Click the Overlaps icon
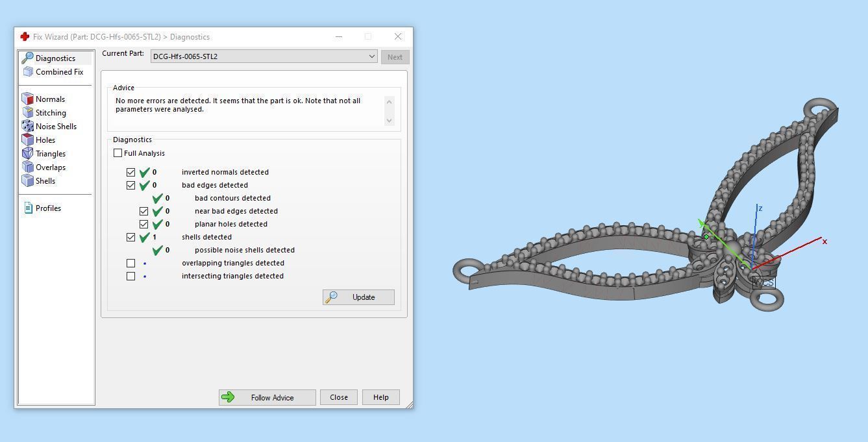The width and height of the screenshot is (868, 442). tap(27, 167)
